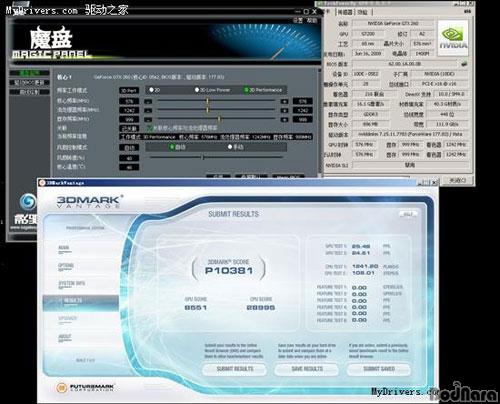This screenshot has height=404, width=500.
Task: Open the BIOS update sidebar button in Magic Panel
Action: (30, 82)
